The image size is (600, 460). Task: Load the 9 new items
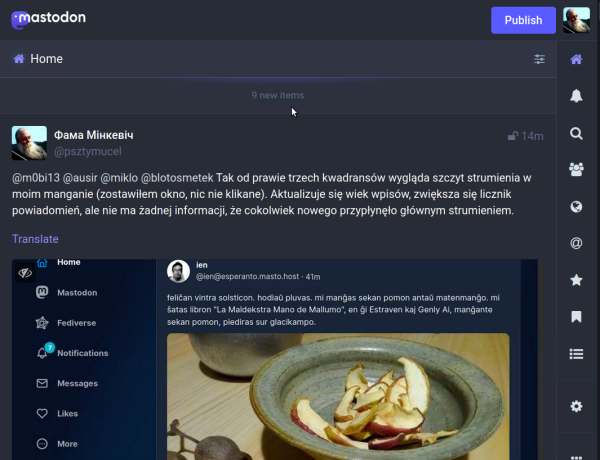[x=278, y=95]
